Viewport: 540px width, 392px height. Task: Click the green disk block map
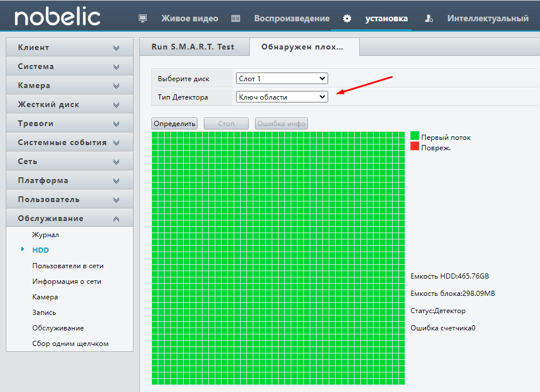click(278, 258)
